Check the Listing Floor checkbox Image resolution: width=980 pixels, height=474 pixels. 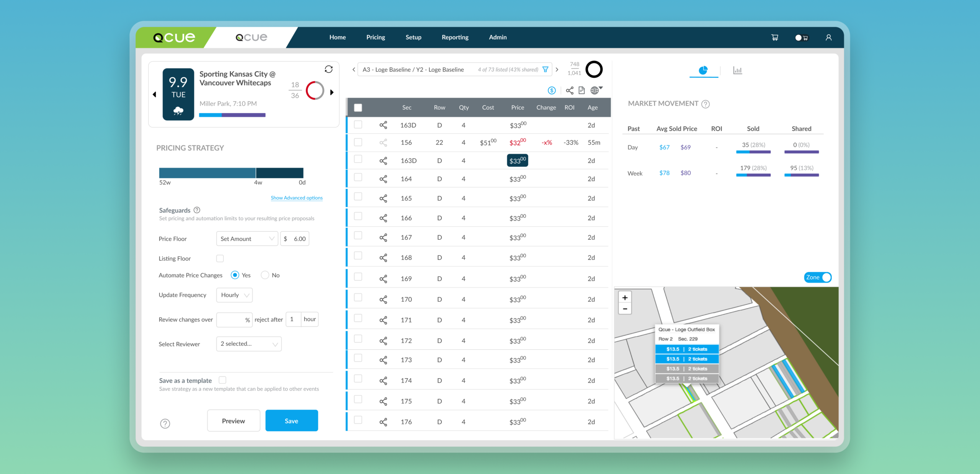[220, 258]
